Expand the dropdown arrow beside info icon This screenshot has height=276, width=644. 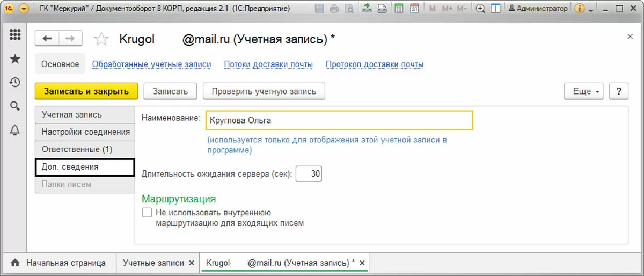[x=591, y=10]
